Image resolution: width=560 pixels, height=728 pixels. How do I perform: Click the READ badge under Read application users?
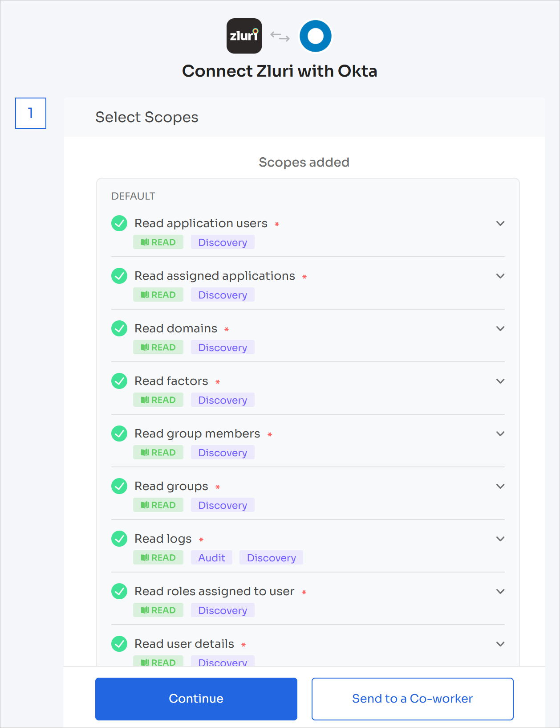[x=158, y=242]
